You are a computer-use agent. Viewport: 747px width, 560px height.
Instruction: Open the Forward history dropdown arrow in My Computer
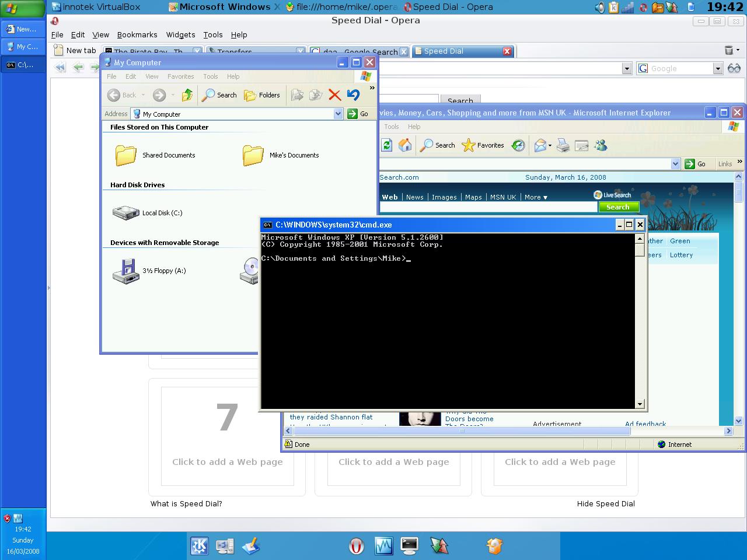[x=172, y=95]
